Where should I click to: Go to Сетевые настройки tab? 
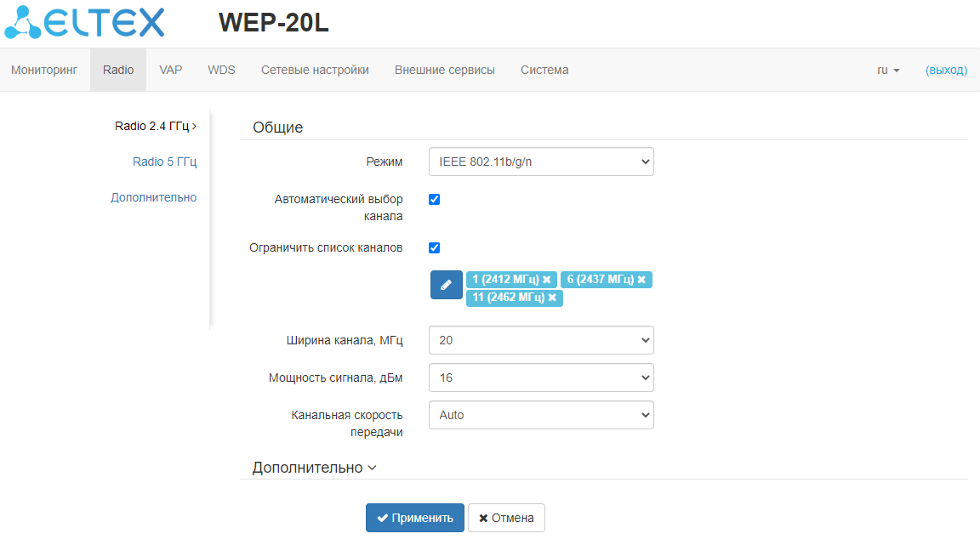[x=315, y=70]
